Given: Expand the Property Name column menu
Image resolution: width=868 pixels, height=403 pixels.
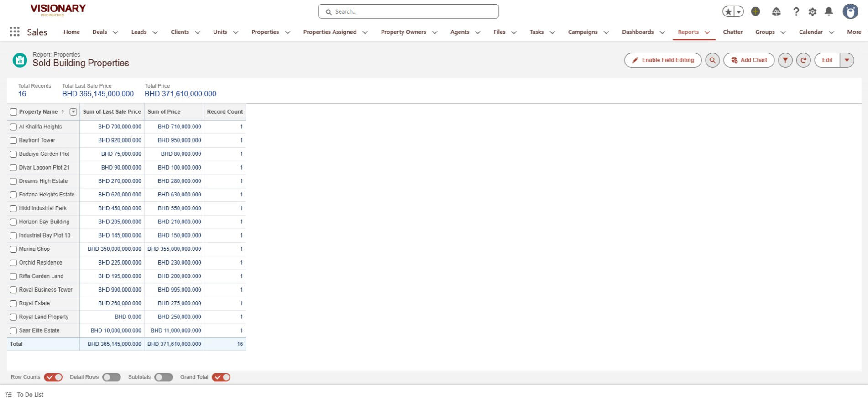Looking at the screenshot, I should pos(73,112).
